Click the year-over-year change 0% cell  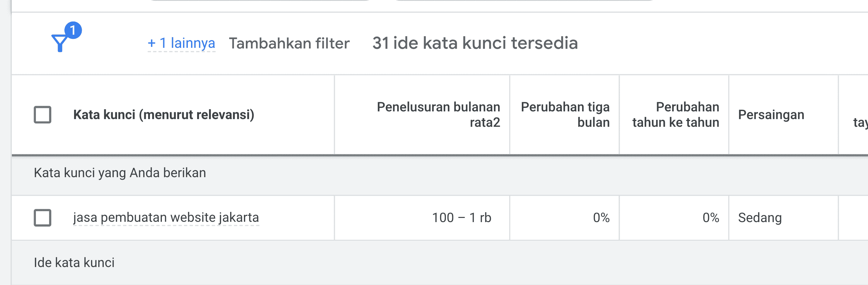click(711, 218)
